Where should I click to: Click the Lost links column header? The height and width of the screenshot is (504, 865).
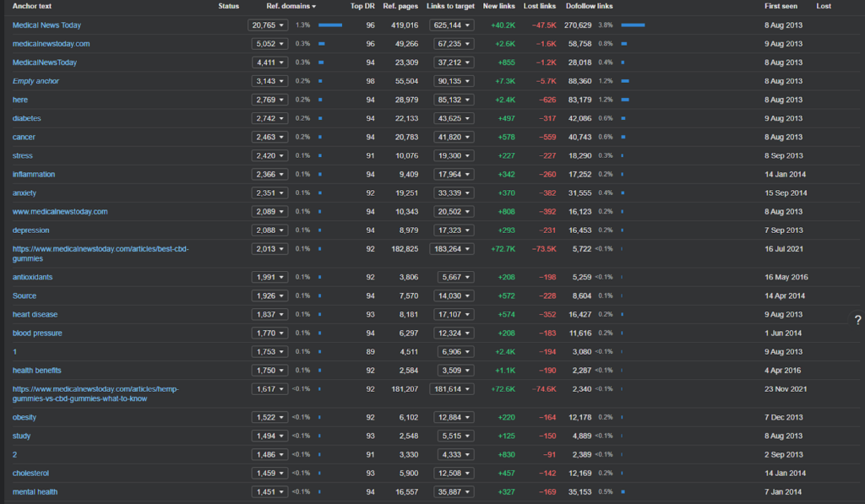coord(540,6)
